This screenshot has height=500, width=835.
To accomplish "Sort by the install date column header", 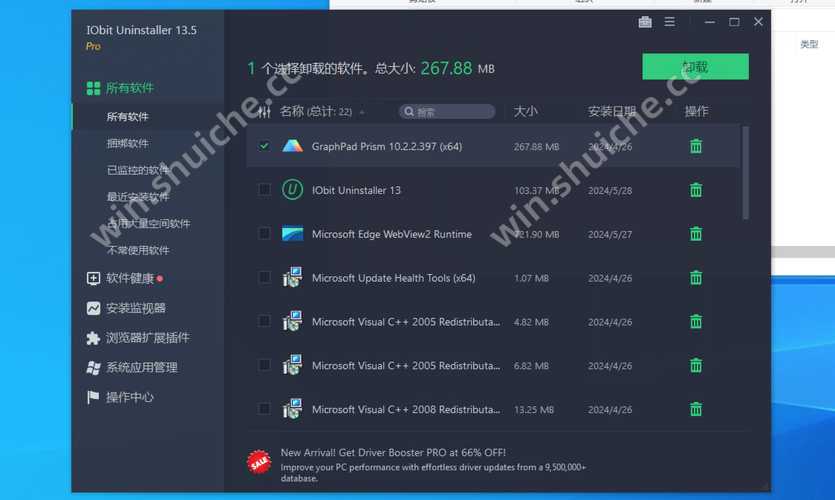I will click(x=612, y=111).
